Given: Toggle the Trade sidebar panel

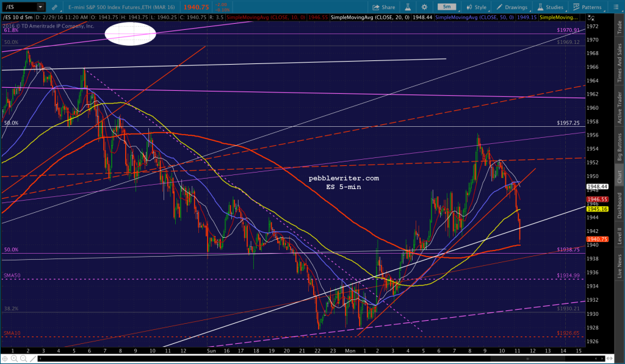Looking at the screenshot, I should (620, 27).
